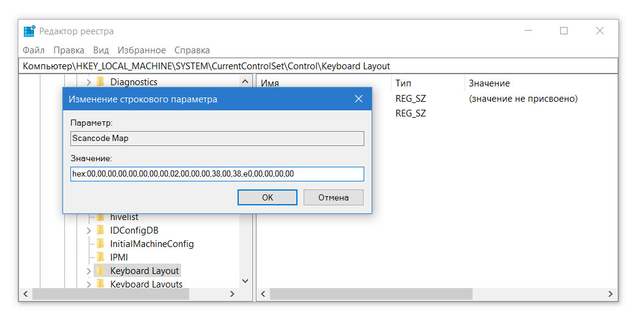The height and width of the screenshot is (331, 644).
Task: Expand the Diagnostics tree node
Action: point(89,82)
